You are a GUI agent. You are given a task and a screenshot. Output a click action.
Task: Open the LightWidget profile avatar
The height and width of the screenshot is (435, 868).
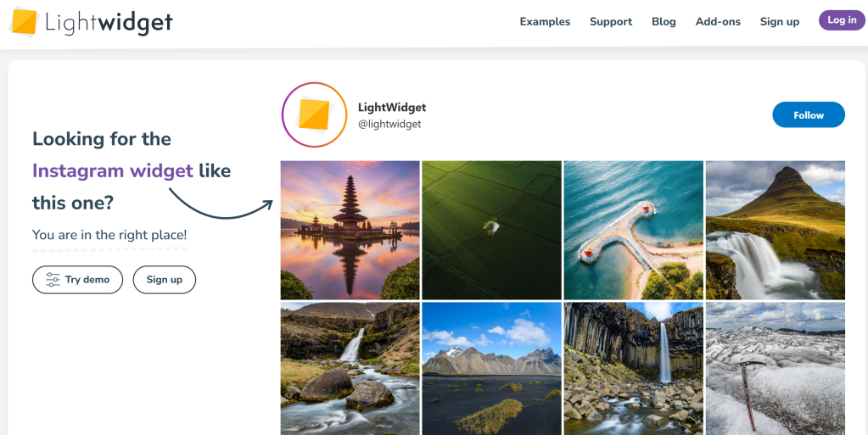[314, 114]
